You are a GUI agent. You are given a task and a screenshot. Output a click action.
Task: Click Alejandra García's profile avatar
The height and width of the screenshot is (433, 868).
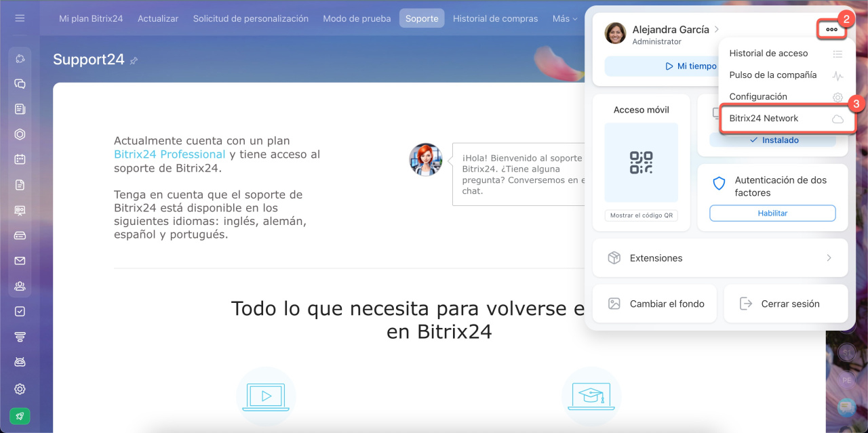(x=615, y=33)
